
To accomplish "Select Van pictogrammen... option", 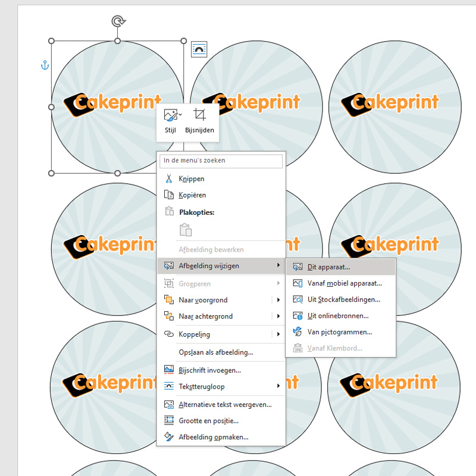I will (340, 332).
